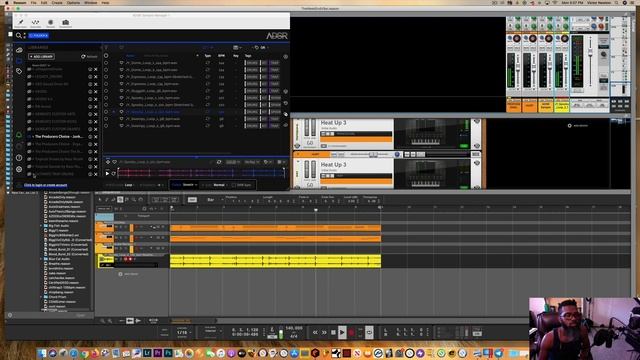640x360 pixels.
Task: Click Refresh next to Add Library
Action: [x=89, y=57]
